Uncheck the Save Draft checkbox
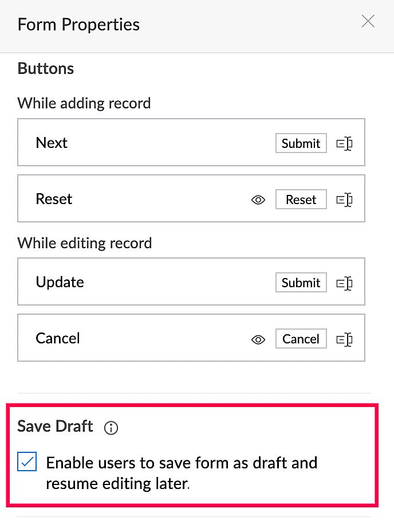394x532 pixels. pos(27,462)
